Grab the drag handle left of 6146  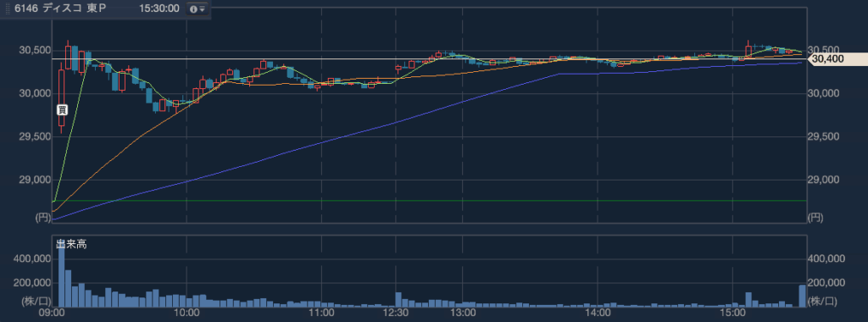point(7,8)
